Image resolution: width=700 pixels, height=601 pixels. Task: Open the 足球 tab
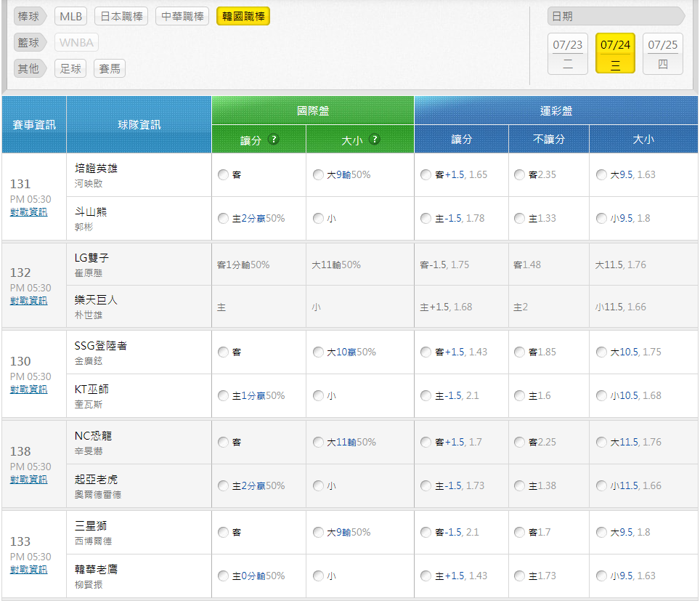(70, 68)
